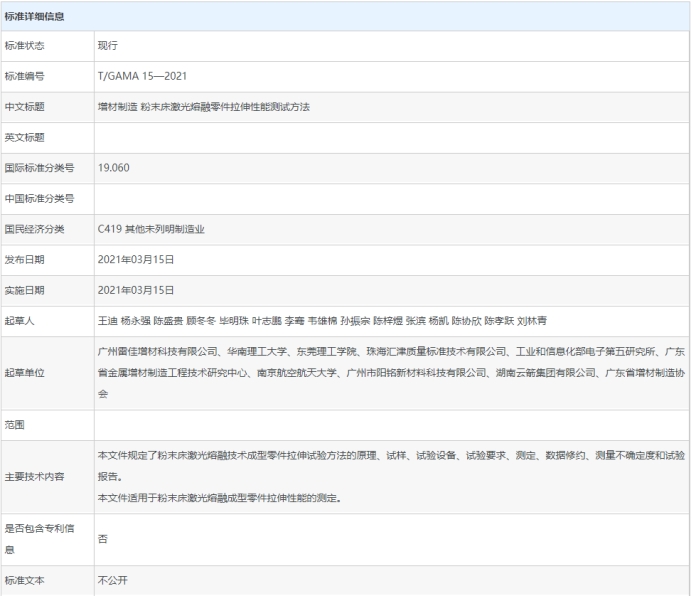
Task: Click the 现行 status value
Action: pos(109,46)
